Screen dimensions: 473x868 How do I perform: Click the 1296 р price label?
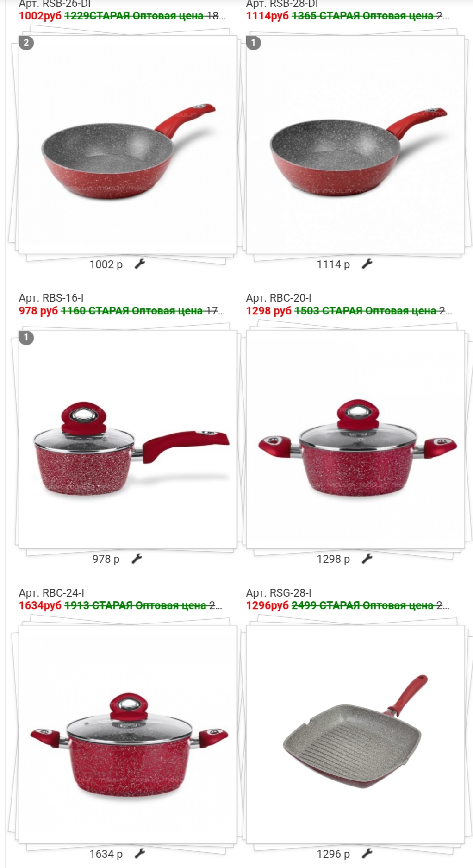(333, 854)
